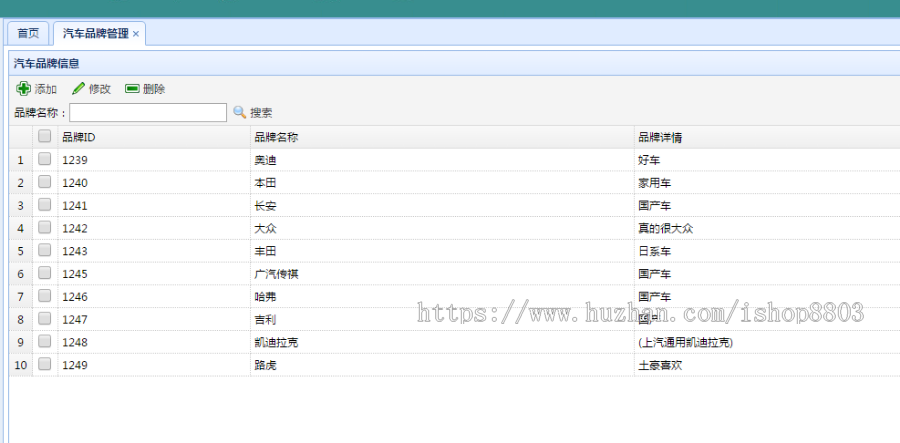This screenshot has width=900, height=443.
Task: Click the (上汽通用凯迪拉克) detail cell
Action: 767,342
